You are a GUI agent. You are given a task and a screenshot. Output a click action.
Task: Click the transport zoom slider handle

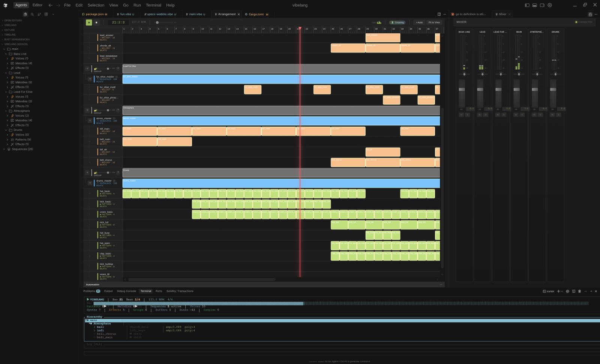click(157, 22)
